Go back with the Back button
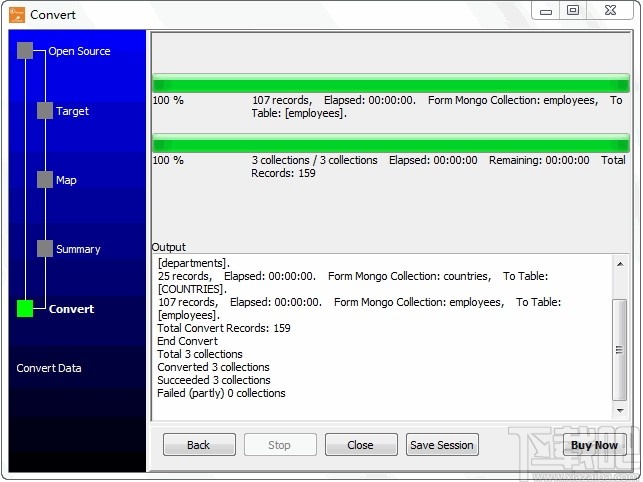Screen dimensions: 643x482 199,445
